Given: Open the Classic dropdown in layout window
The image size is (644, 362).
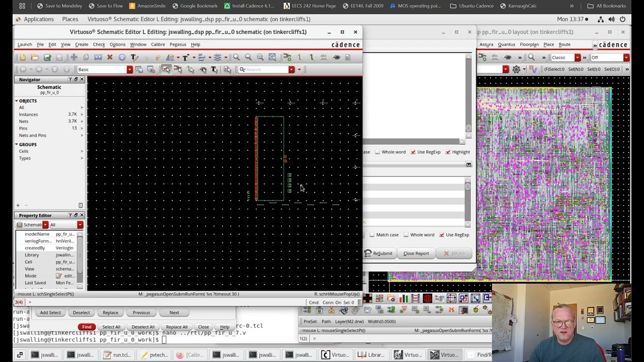Looking at the screenshot, I should tap(578, 57).
